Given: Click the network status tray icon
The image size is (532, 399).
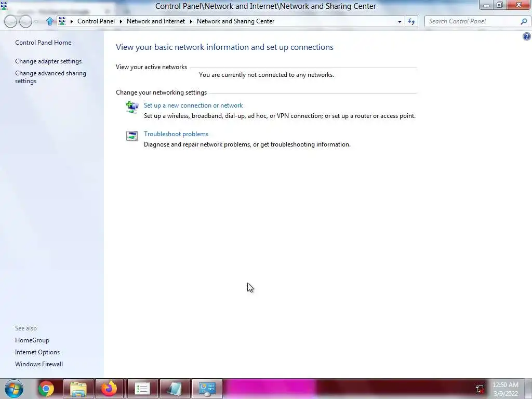Looking at the screenshot, I should click(x=480, y=389).
